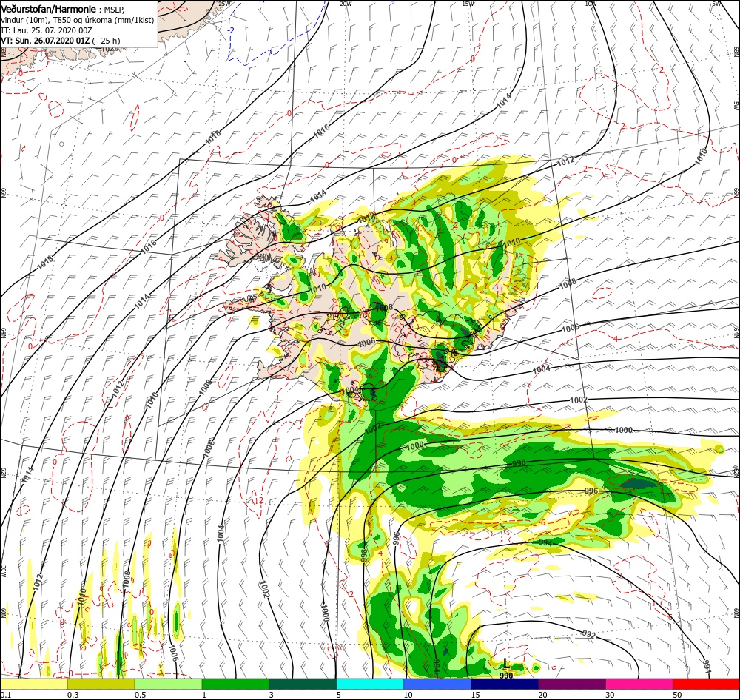The height and width of the screenshot is (700, 740).
Task: Click the 'VT: Sun. 26.07.2020 01Z (+25 h)' line
Action: (61, 41)
